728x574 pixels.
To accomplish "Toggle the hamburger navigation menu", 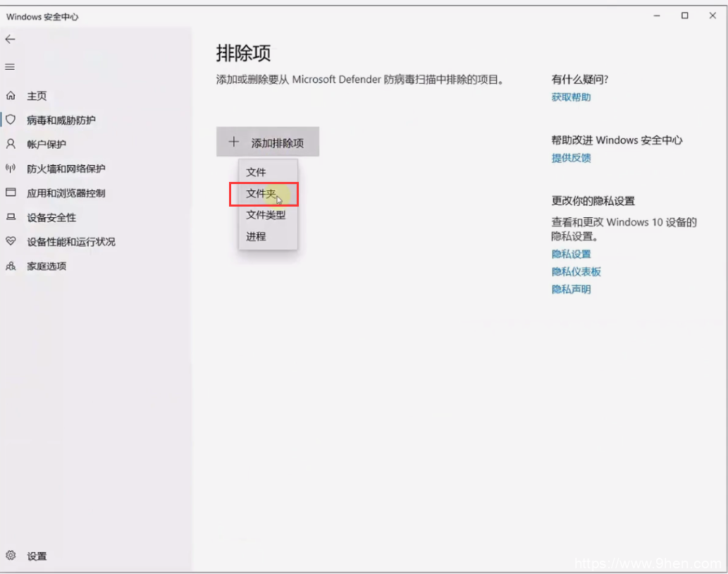I will (x=10, y=67).
